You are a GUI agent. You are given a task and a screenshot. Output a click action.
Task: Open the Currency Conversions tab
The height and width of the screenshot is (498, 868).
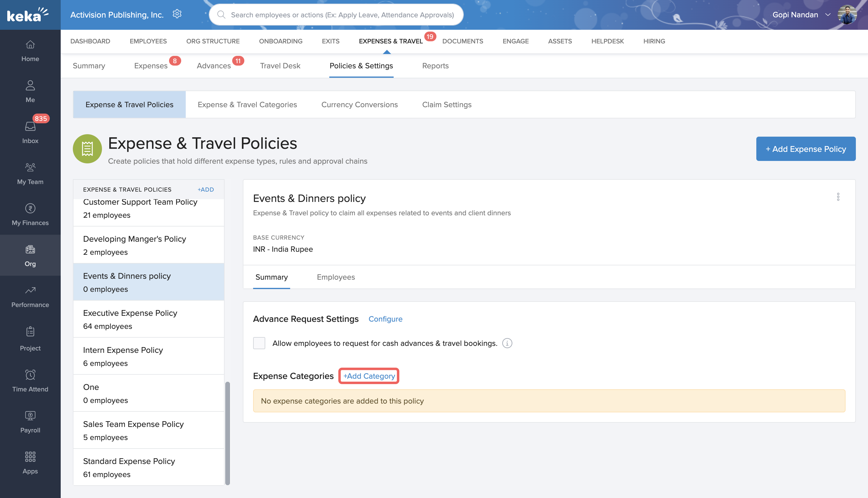[x=359, y=105]
